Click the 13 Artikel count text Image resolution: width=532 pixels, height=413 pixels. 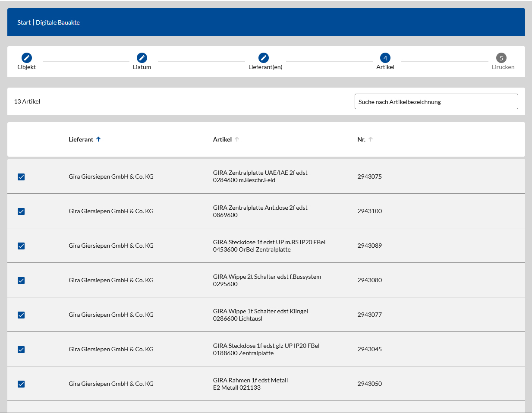[x=27, y=101]
